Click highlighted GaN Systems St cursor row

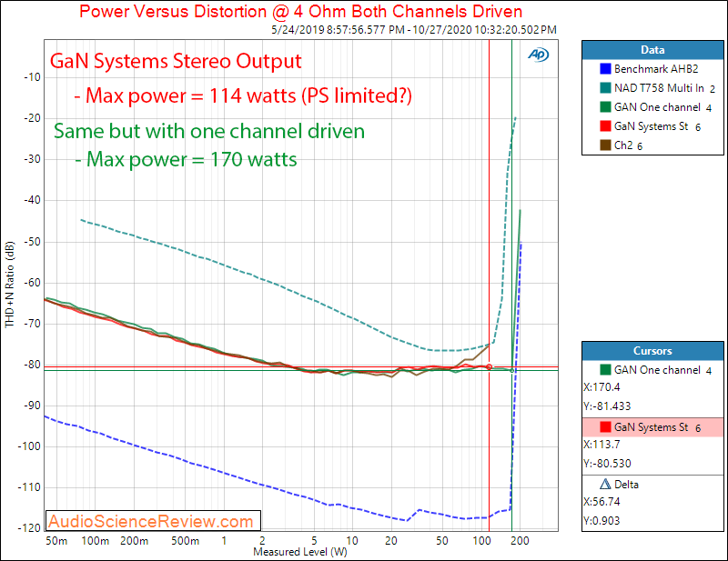tap(652, 427)
